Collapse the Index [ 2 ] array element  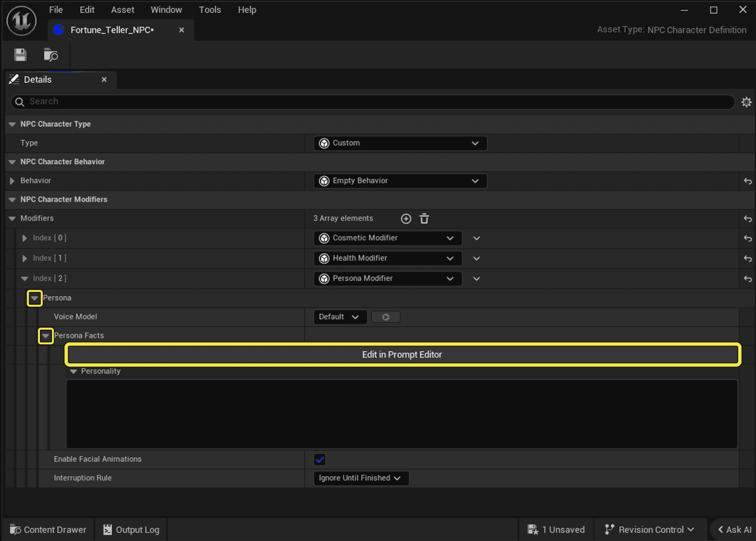click(x=24, y=279)
